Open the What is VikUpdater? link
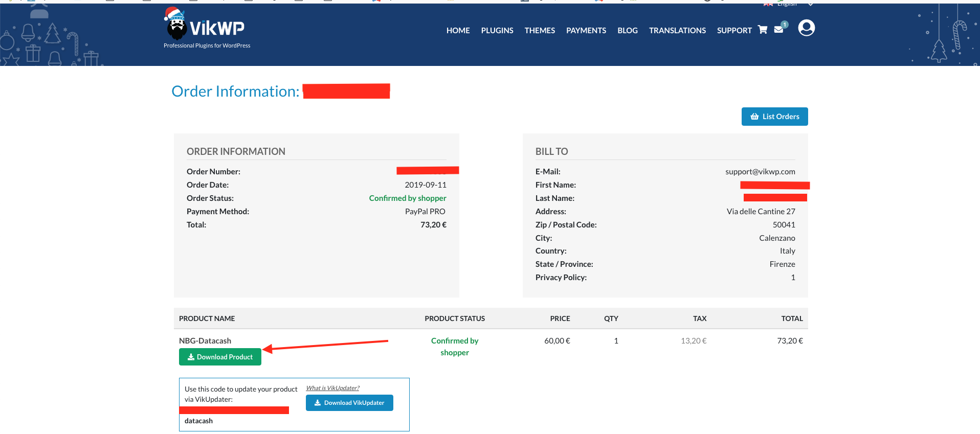This screenshot has width=980, height=434. 332,388
